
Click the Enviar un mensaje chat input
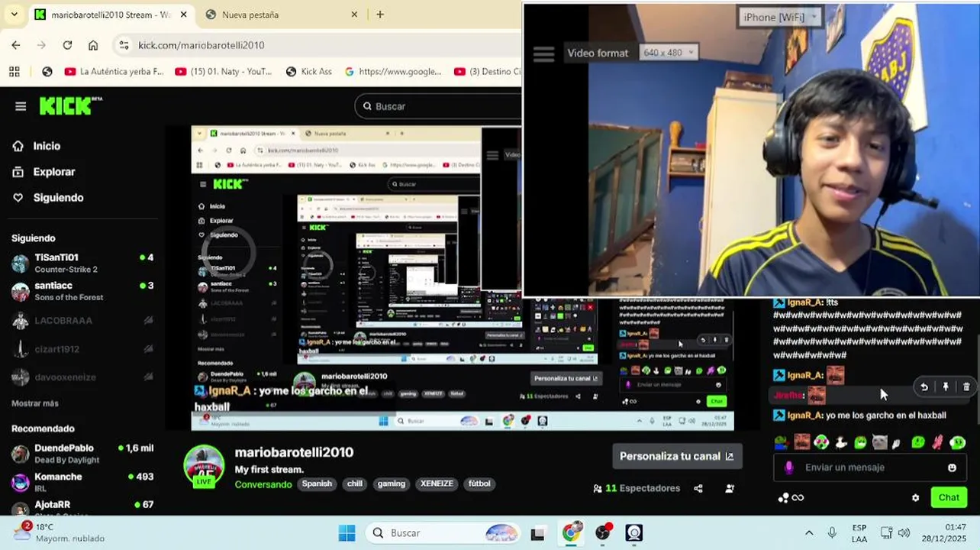870,467
